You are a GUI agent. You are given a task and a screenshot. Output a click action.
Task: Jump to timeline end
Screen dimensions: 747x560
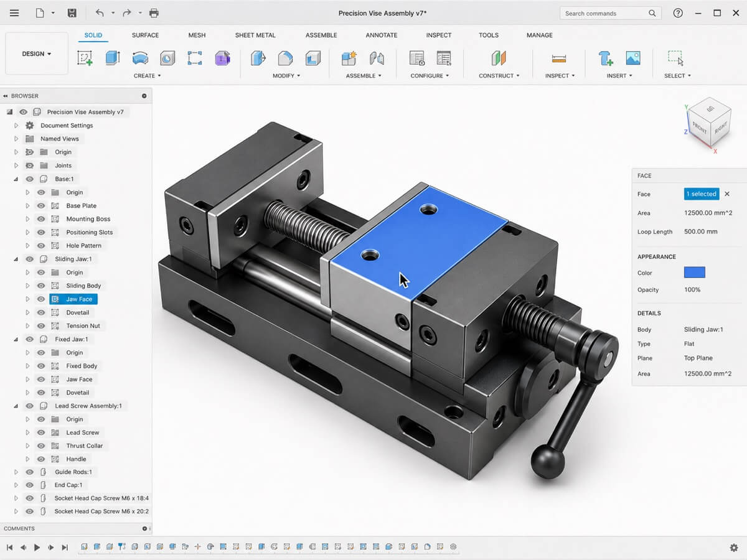[65, 548]
